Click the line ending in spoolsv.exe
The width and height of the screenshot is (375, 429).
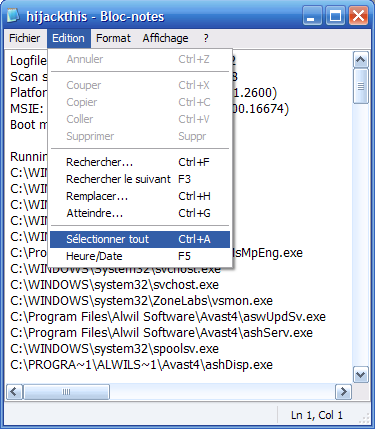pyautogui.click(x=114, y=349)
